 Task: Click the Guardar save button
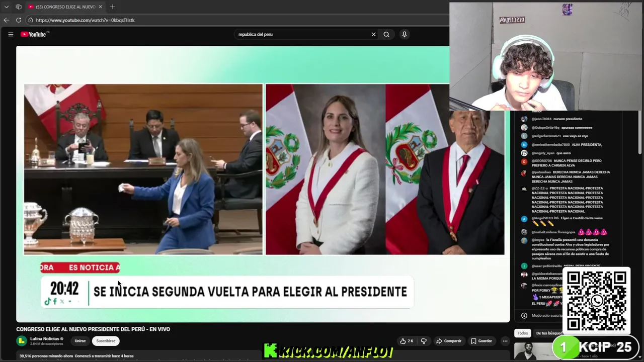coord(481,341)
